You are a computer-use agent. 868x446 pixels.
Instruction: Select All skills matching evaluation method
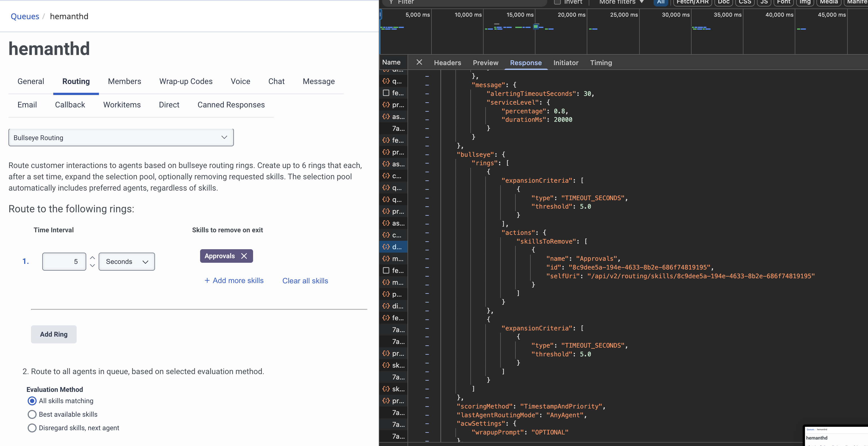(x=32, y=401)
